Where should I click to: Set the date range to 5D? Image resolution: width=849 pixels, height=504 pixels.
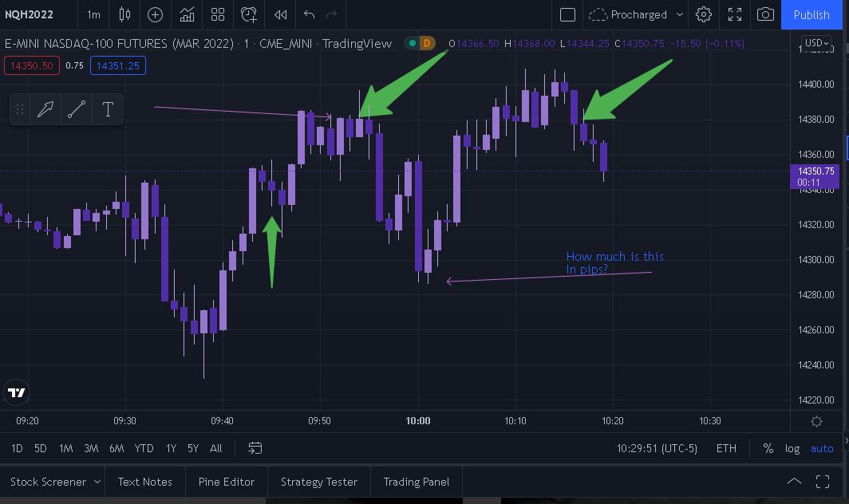(x=41, y=448)
